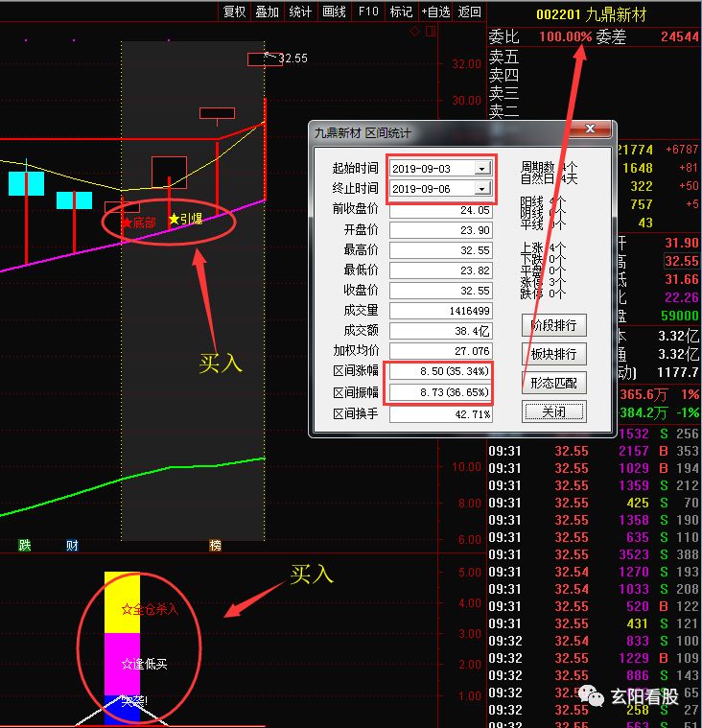Image resolution: width=702 pixels, height=728 pixels.
Task: Click the 委比 100.00% value
Action: [566, 36]
